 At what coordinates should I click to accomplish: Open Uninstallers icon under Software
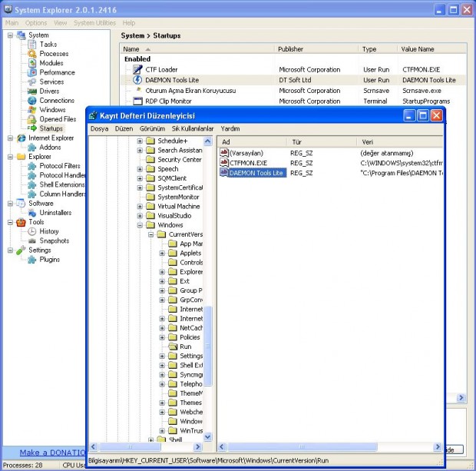(32, 213)
